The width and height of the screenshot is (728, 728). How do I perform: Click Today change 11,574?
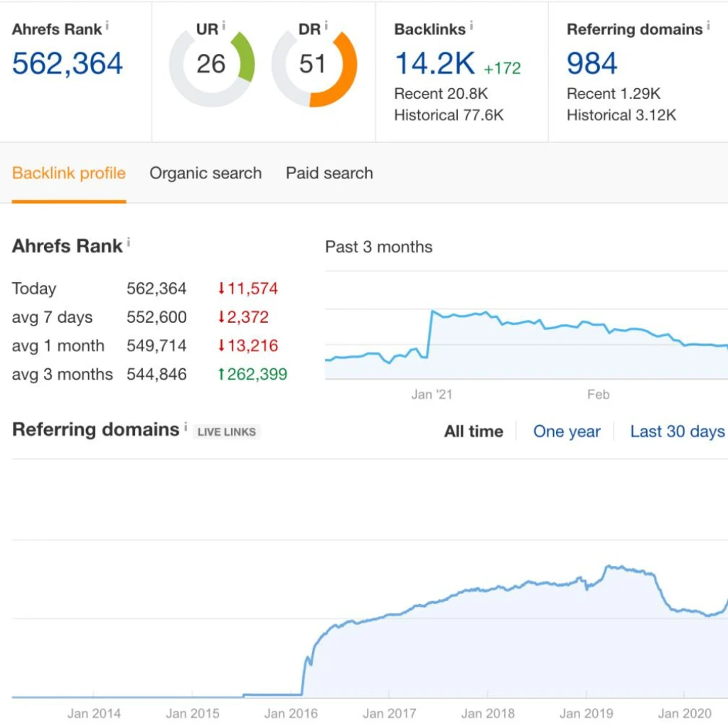(248, 289)
